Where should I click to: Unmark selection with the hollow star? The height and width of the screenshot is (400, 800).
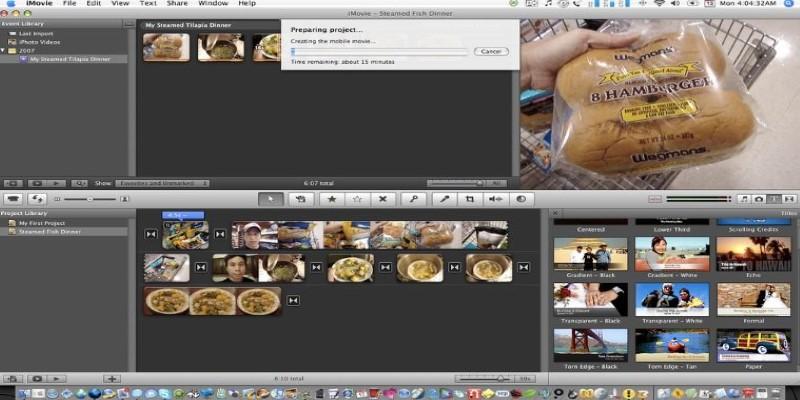[x=356, y=199]
